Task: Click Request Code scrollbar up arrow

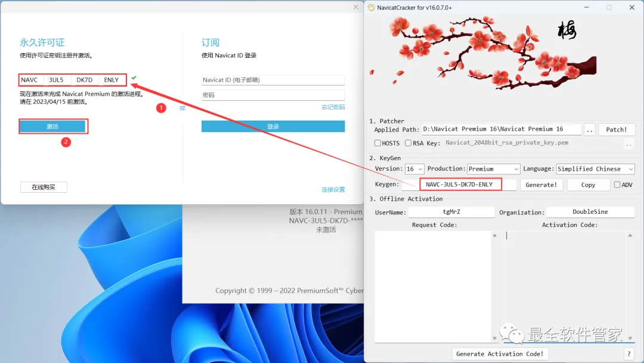Action: 494,236
